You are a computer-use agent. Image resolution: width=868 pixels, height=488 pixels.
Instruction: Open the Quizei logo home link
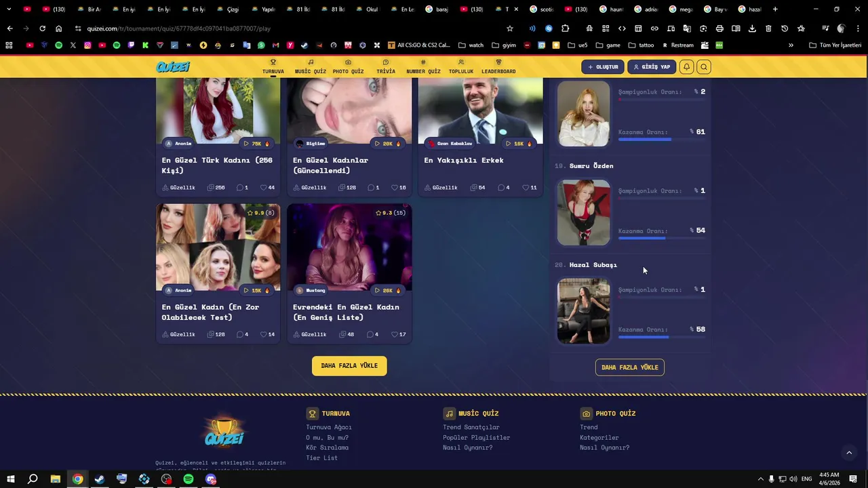pos(173,66)
